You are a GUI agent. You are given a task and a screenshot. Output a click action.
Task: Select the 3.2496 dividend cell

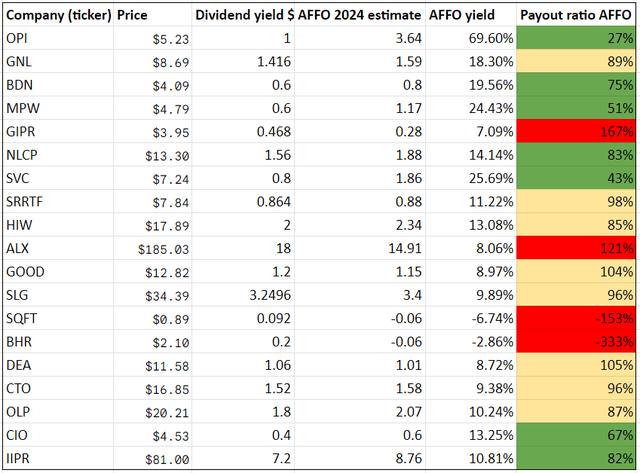point(243,295)
